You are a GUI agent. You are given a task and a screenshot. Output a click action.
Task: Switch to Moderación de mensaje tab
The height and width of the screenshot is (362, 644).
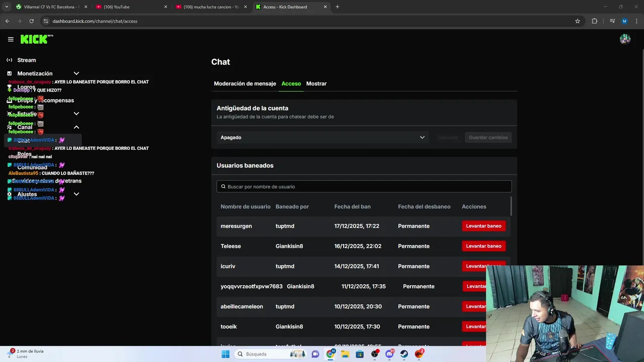(245, 83)
